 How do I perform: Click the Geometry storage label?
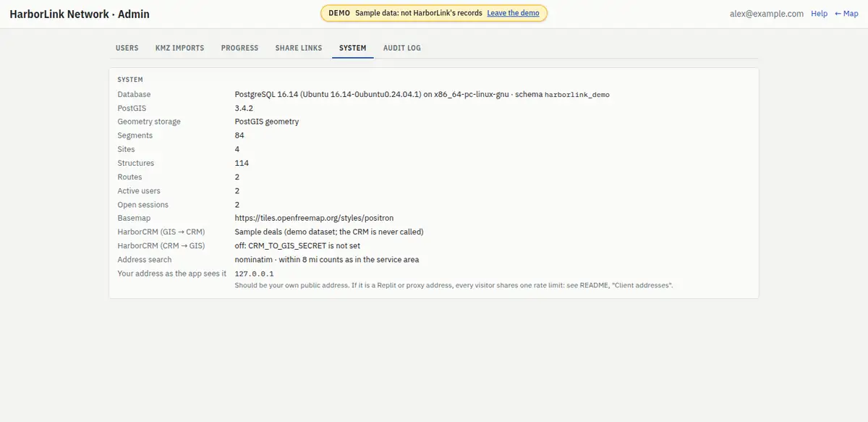point(149,122)
